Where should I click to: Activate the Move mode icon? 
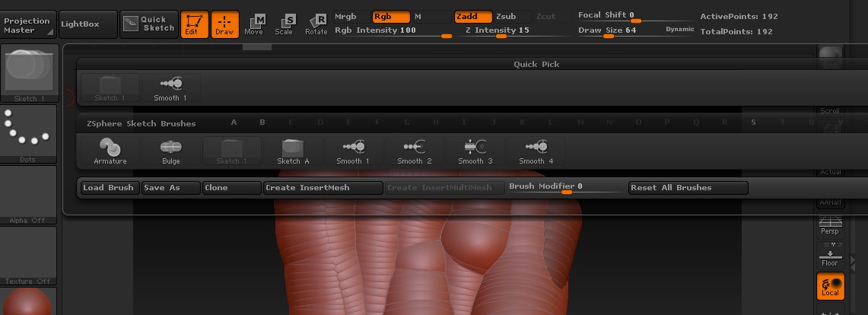[x=255, y=24]
